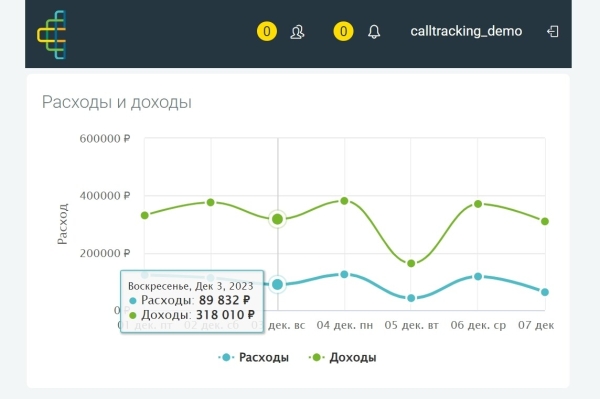Click the axis label '06 дек. ср'

(478, 325)
